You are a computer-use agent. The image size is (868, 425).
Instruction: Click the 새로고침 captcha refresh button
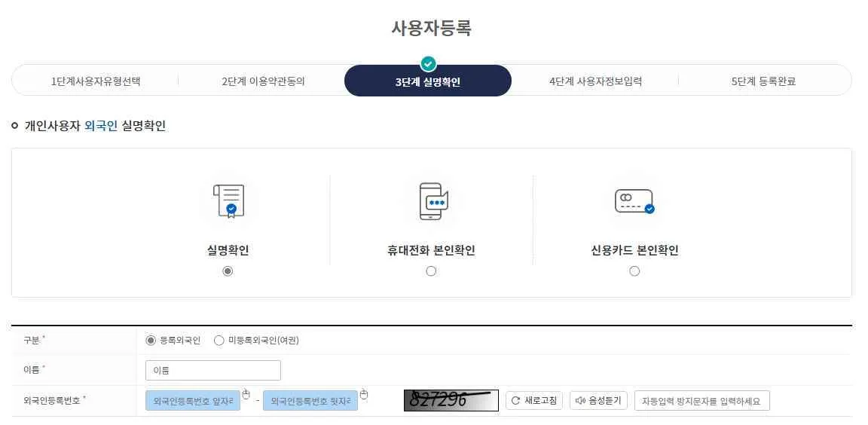coord(534,400)
